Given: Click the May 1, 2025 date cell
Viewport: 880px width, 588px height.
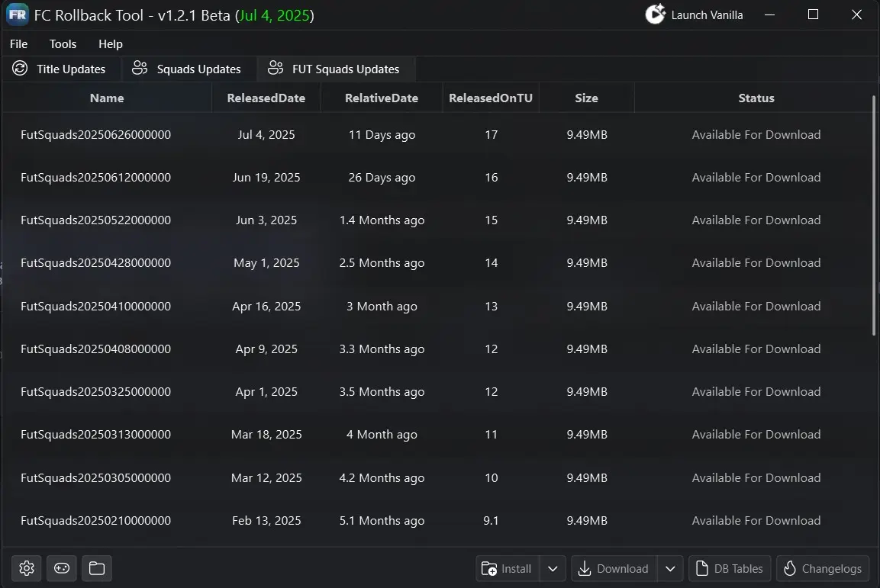Looking at the screenshot, I should point(266,263).
